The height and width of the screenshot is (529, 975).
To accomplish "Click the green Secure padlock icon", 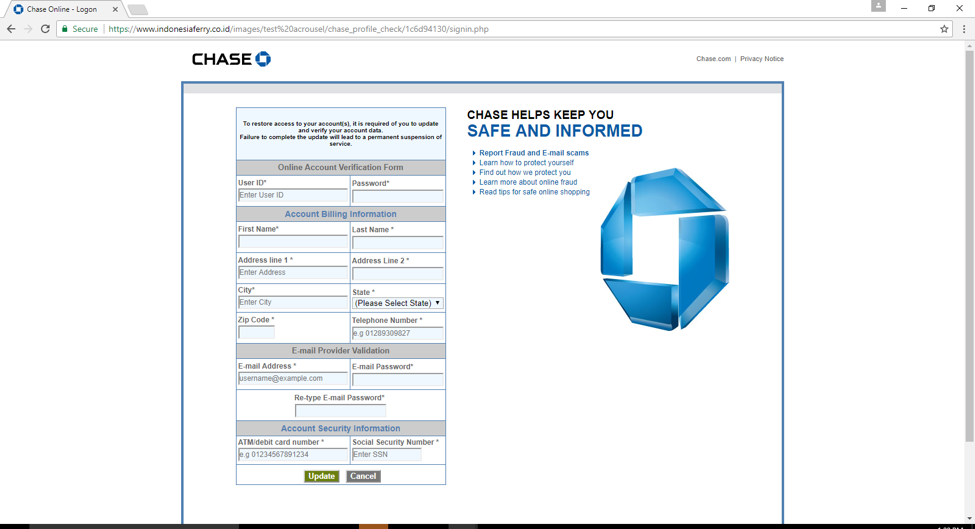I will pyautogui.click(x=65, y=29).
